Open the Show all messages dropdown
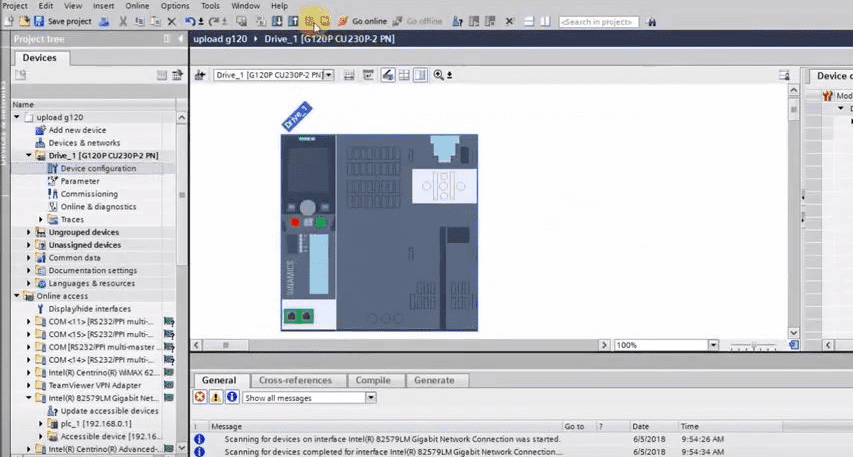 (x=370, y=398)
